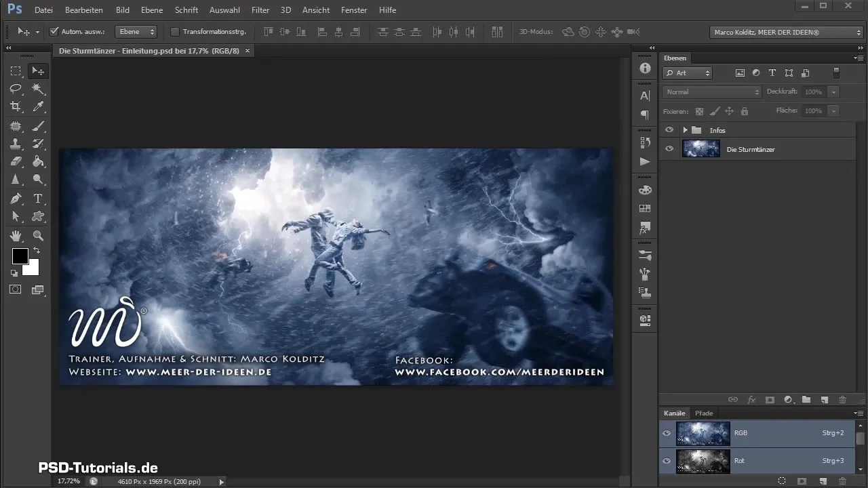Select the Die Sturmtänzer layer thumbnail
Viewport: 868px width, 488px height.
(701, 149)
